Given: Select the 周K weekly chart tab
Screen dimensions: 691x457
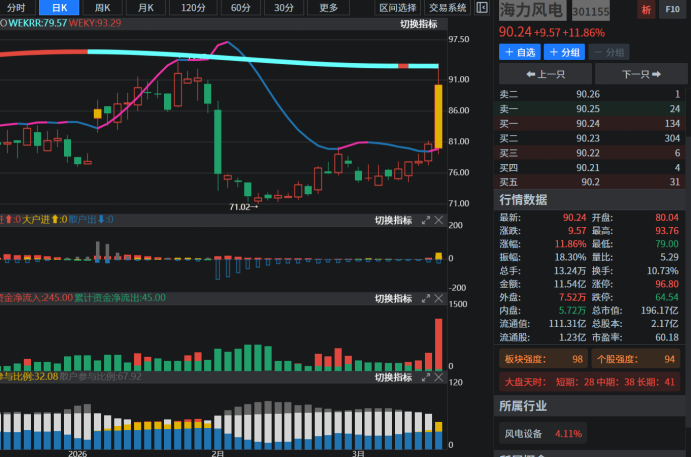Looking at the screenshot, I should pyautogui.click(x=102, y=8).
